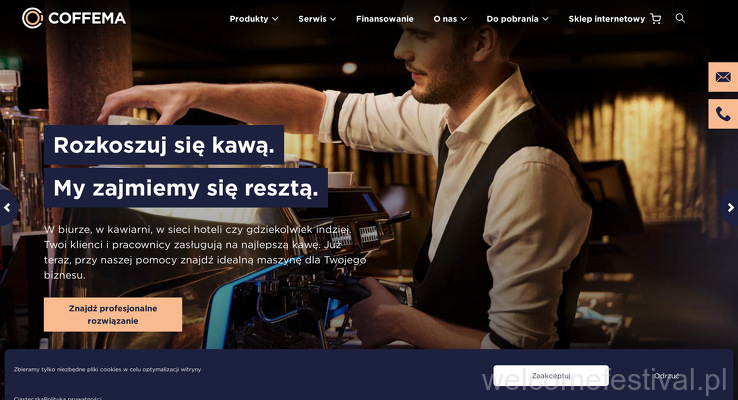This screenshot has width=738, height=400.
Task: Click the hero paragraph about W biurze
Action: click(x=205, y=252)
